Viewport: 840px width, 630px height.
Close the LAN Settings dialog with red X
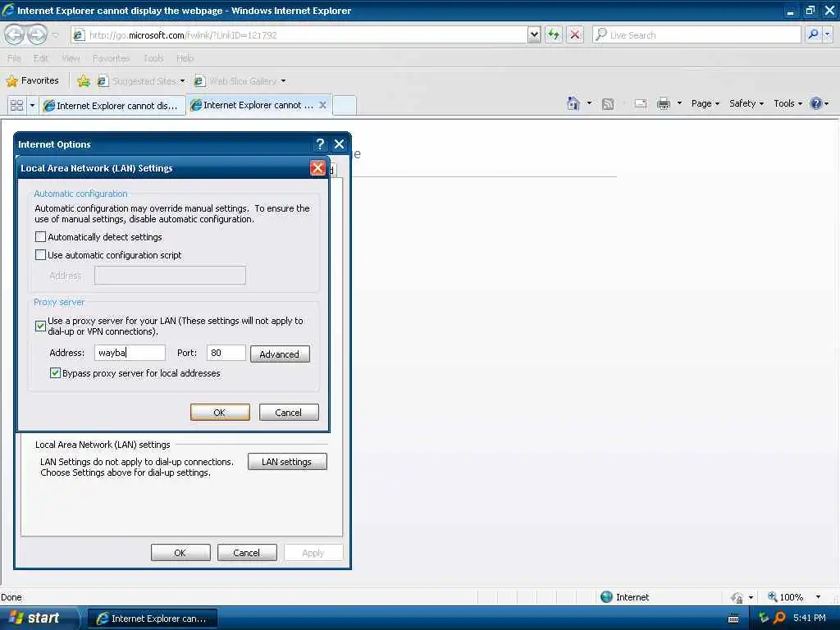click(x=317, y=168)
